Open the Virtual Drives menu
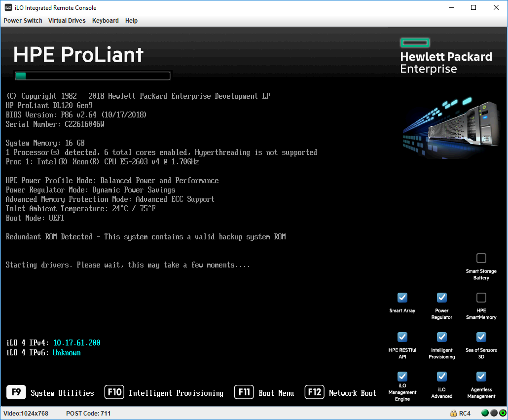The height and width of the screenshot is (420, 508). pos(67,20)
